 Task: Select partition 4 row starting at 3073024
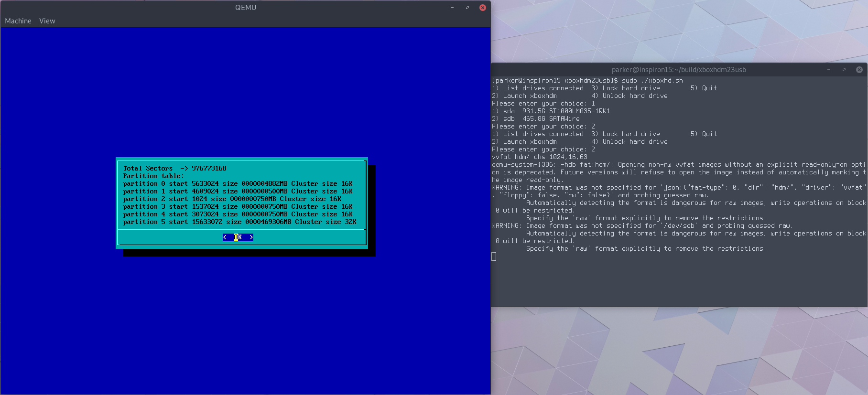[x=238, y=214]
